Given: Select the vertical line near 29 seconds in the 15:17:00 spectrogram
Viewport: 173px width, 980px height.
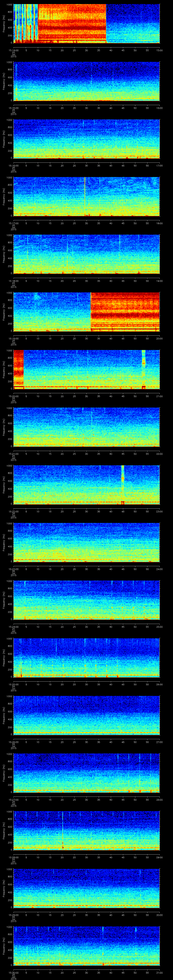Looking at the screenshot, I should pos(84,196).
